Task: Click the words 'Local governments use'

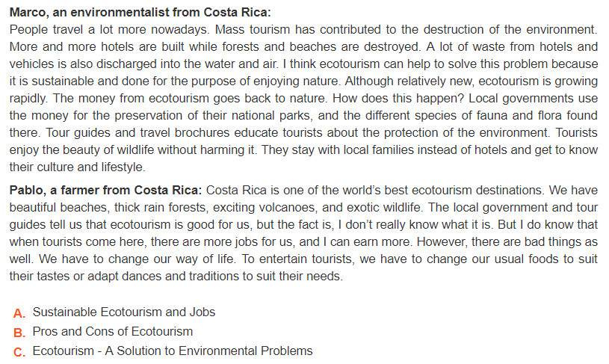Action: [x=534, y=98]
